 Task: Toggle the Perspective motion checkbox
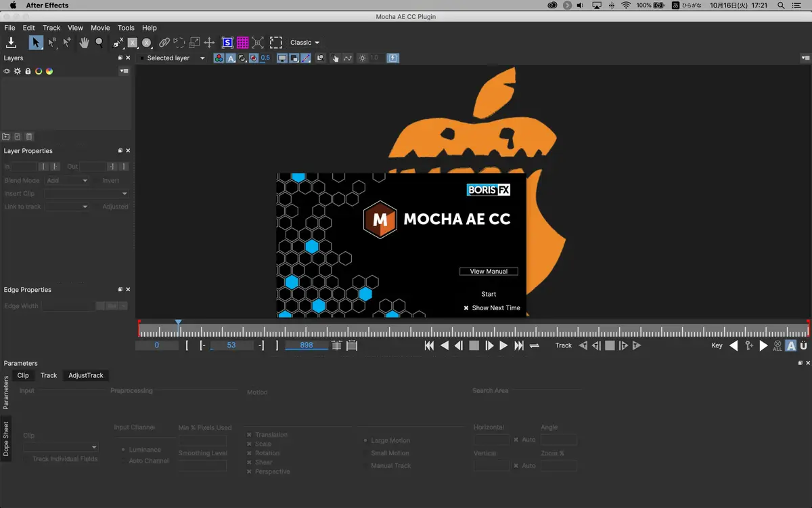[249, 471]
